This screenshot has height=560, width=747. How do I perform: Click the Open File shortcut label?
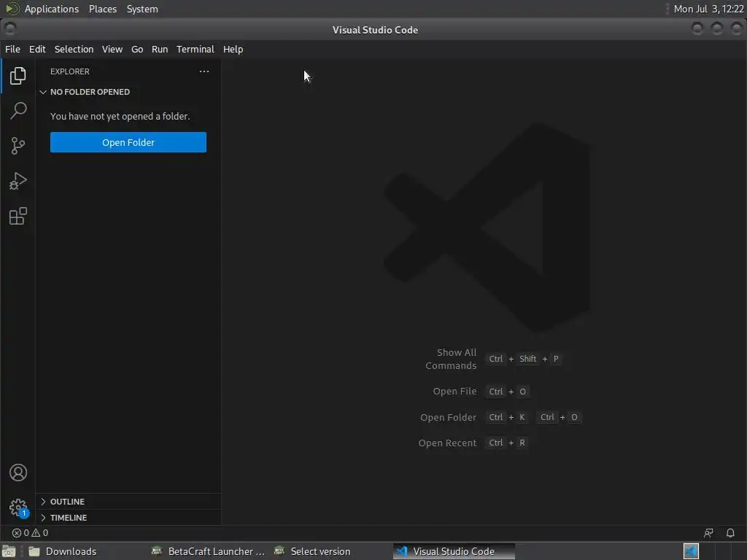click(x=454, y=392)
